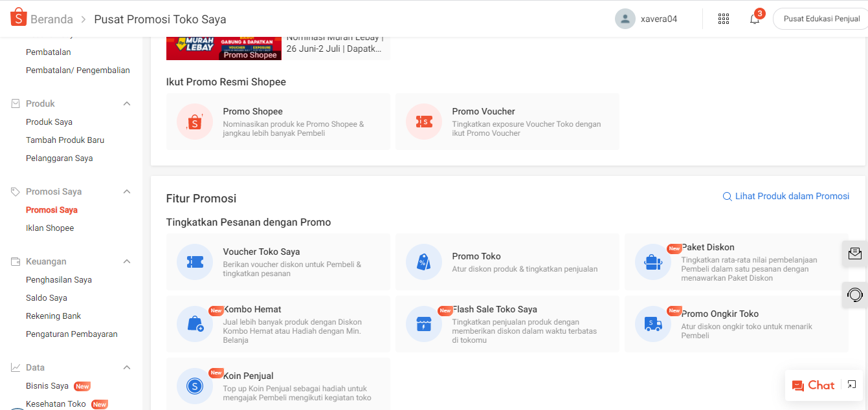Go to Produk Saya

49,122
